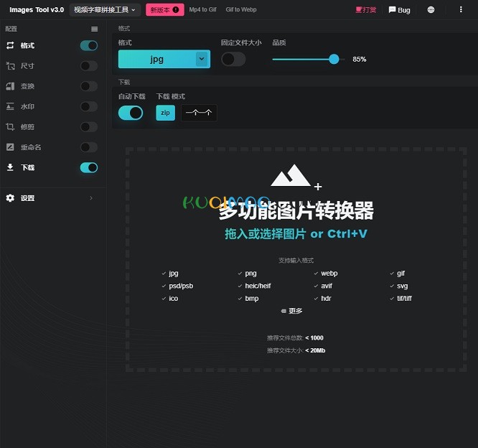Select the 水印 sidebar item label
The height and width of the screenshot is (448, 478).
[x=27, y=106]
